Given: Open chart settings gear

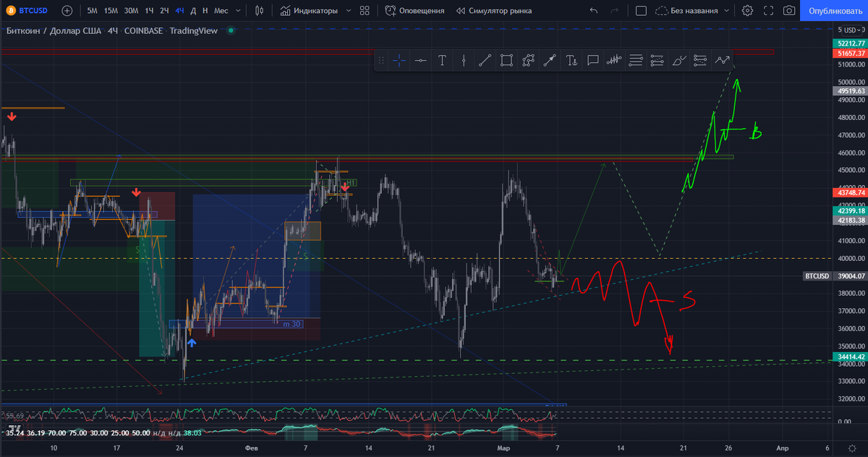Looking at the screenshot, I should pos(747,11).
